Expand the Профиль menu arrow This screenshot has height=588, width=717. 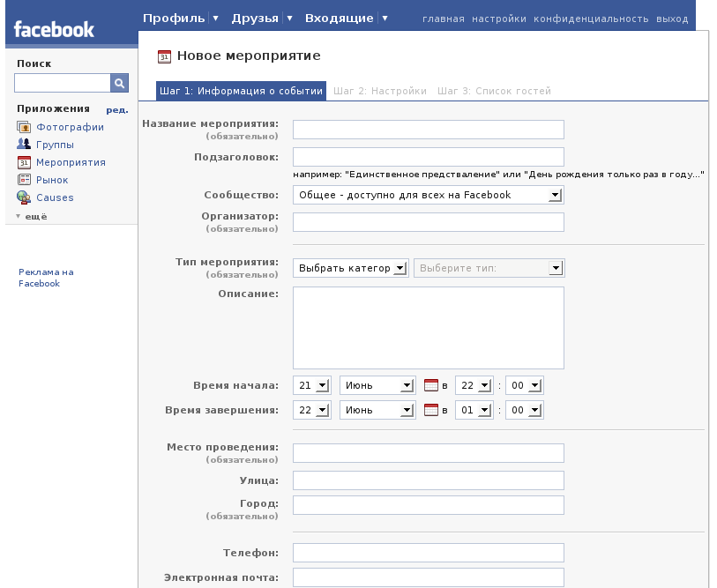215,19
